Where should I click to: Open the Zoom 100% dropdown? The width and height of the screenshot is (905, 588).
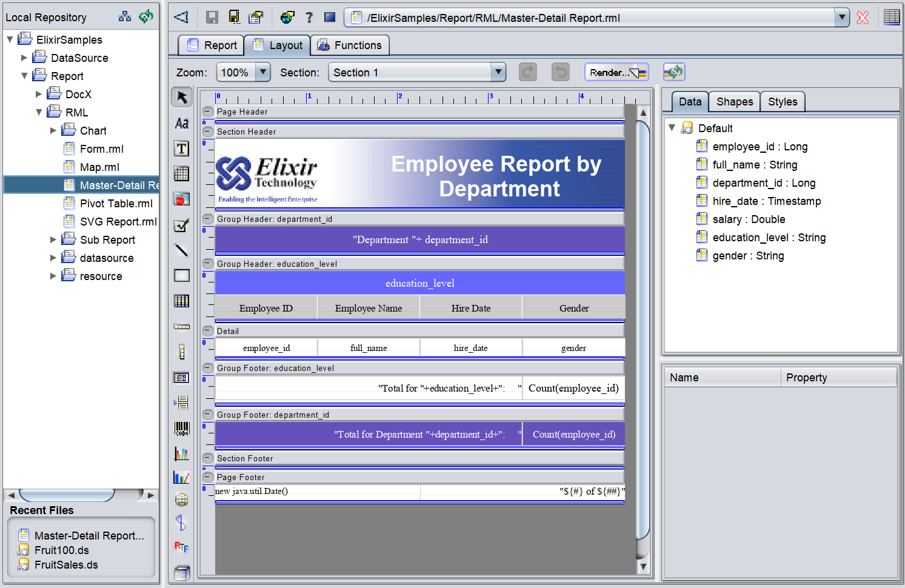(262, 73)
